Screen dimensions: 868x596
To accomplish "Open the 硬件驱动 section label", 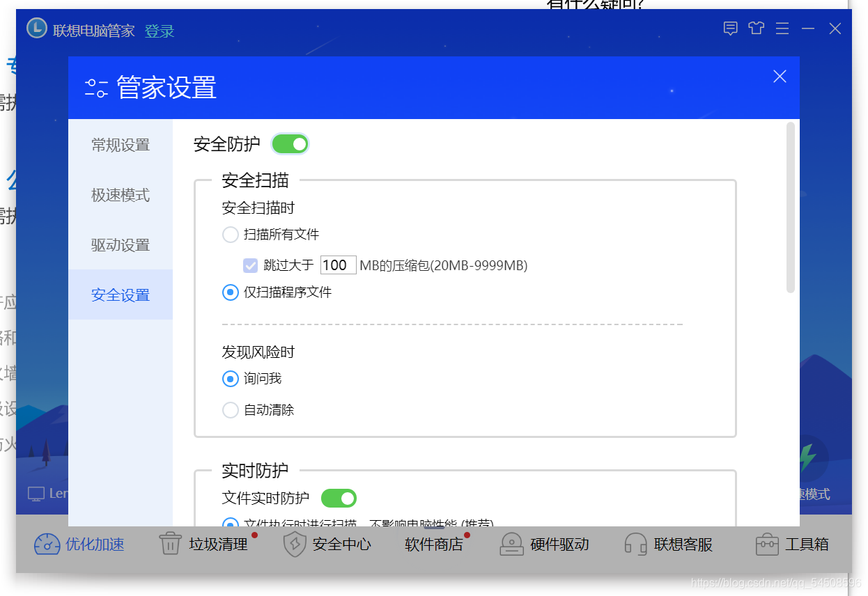I will tap(559, 544).
